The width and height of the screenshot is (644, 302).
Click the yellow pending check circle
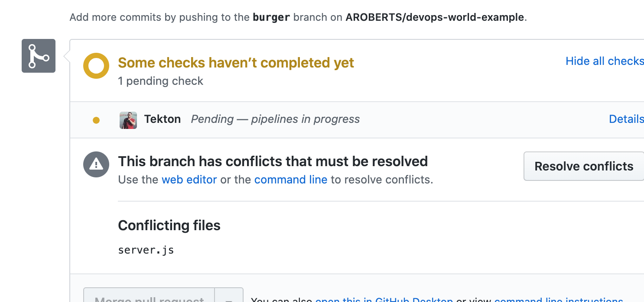click(x=96, y=66)
